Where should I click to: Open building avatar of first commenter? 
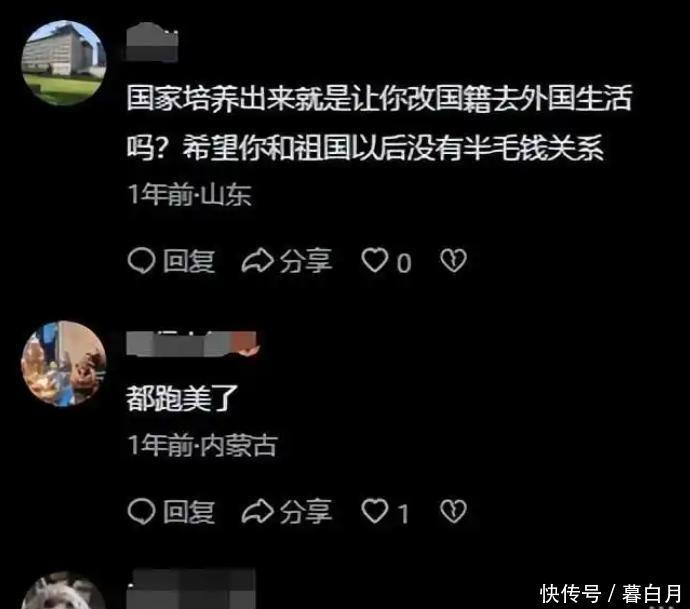click(64, 62)
